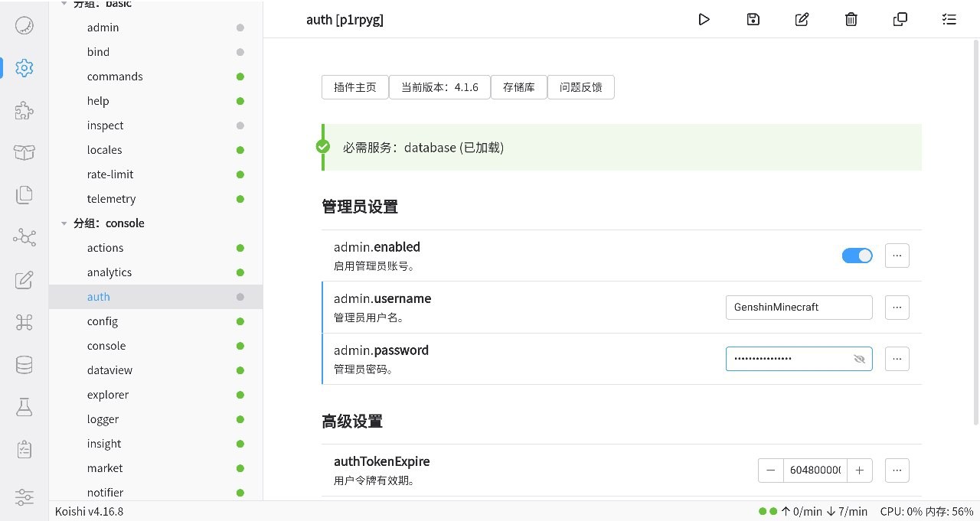Select the commands plugin in the tree
The height and width of the screenshot is (521, 980).
coord(115,77)
